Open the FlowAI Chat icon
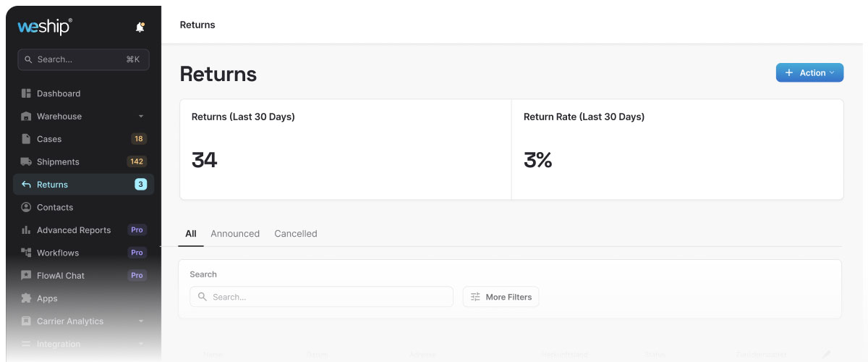Image resolution: width=868 pixels, height=362 pixels. (27, 276)
